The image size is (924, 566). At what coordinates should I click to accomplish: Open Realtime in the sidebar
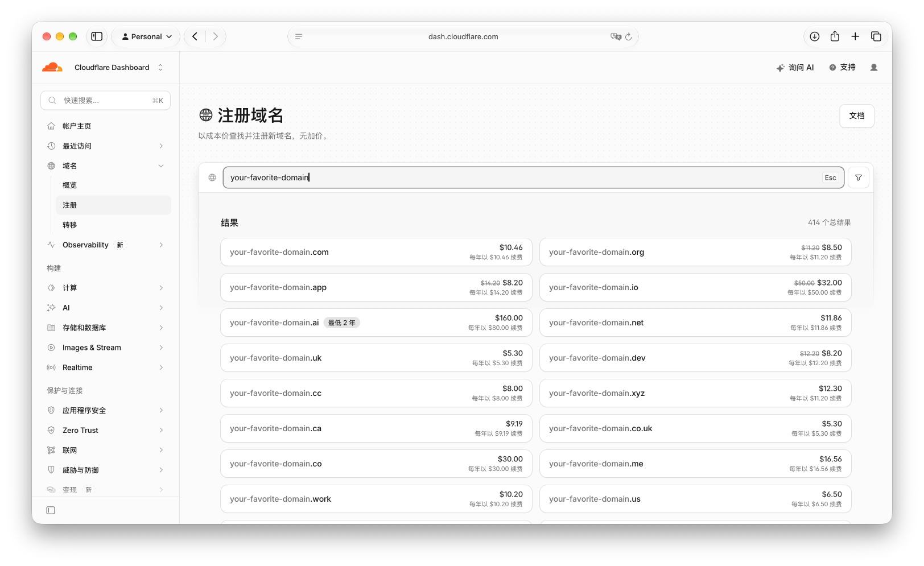point(105,367)
